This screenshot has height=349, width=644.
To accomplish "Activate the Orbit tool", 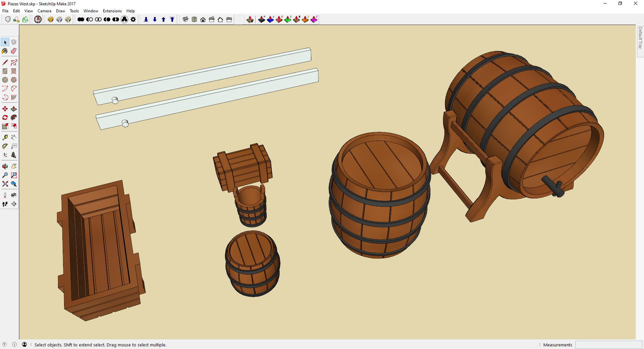I will pos(5,166).
